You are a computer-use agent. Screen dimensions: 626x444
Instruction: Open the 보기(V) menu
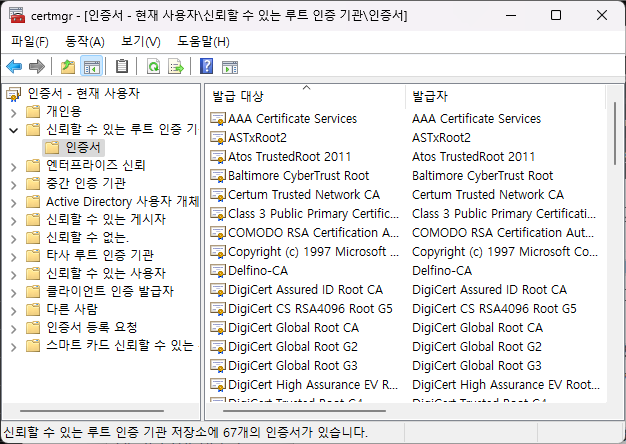(141, 42)
